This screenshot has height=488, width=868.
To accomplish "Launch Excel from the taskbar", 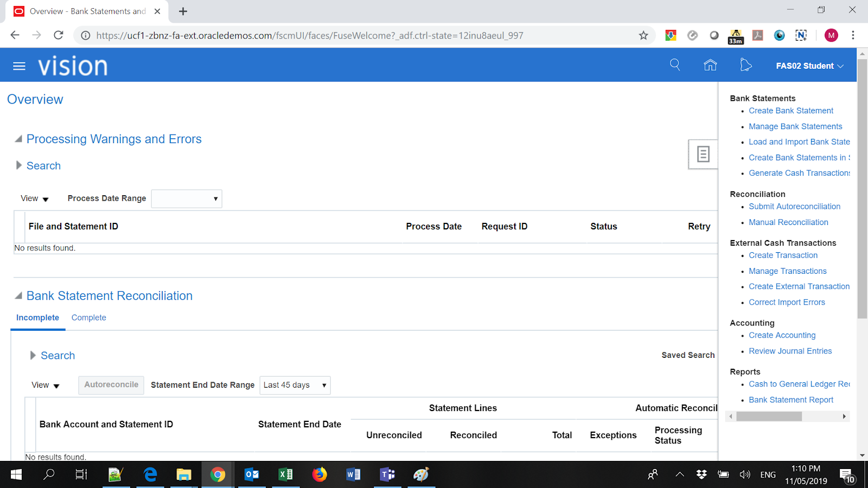I will (x=286, y=474).
